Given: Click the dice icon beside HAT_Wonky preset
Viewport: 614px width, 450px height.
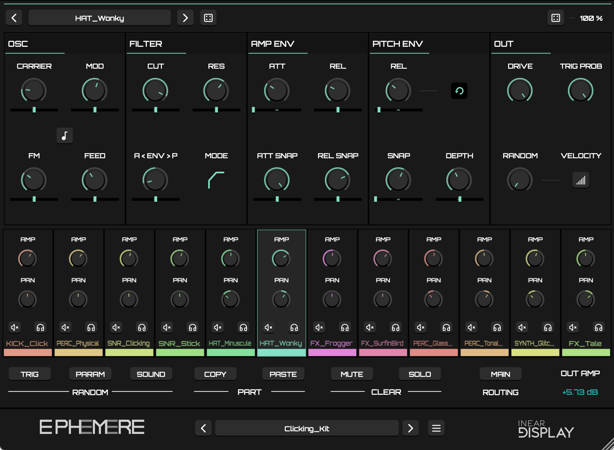Looking at the screenshot, I should pos(208,18).
